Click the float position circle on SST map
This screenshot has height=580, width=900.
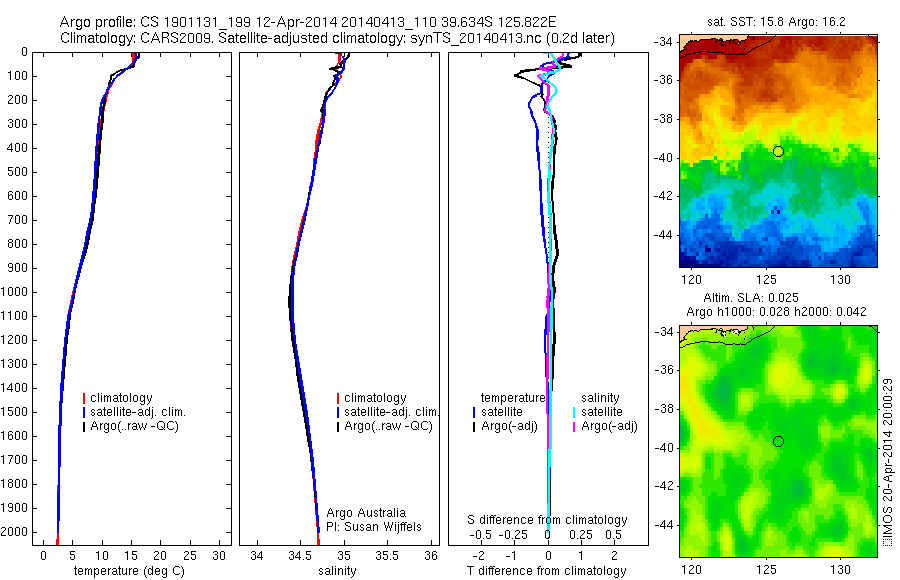(x=778, y=152)
